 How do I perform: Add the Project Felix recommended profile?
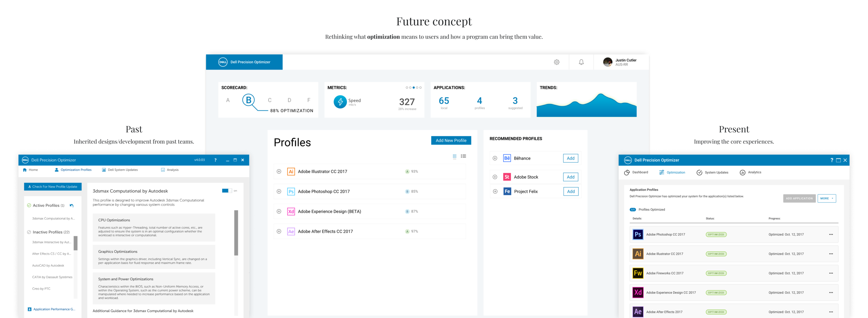tap(571, 191)
